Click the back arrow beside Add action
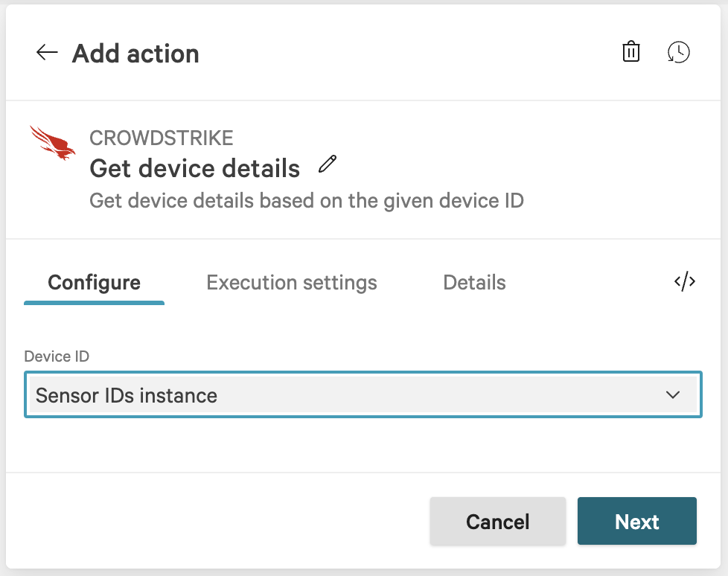The image size is (728, 576). click(x=47, y=52)
